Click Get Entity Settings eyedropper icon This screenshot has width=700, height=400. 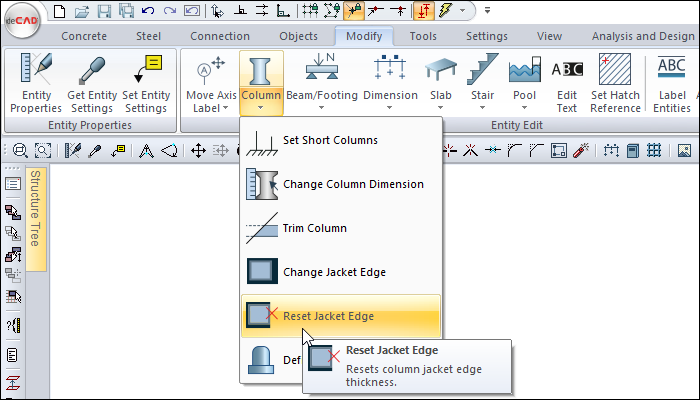click(x=91, y=72)
